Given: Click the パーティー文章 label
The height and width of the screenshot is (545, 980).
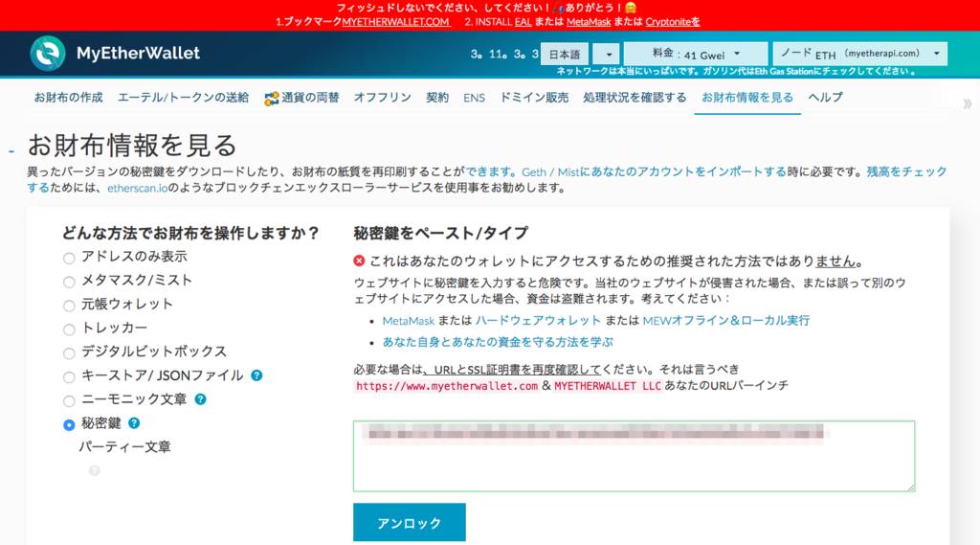Looking at the screenshot, I should (124, 446).
